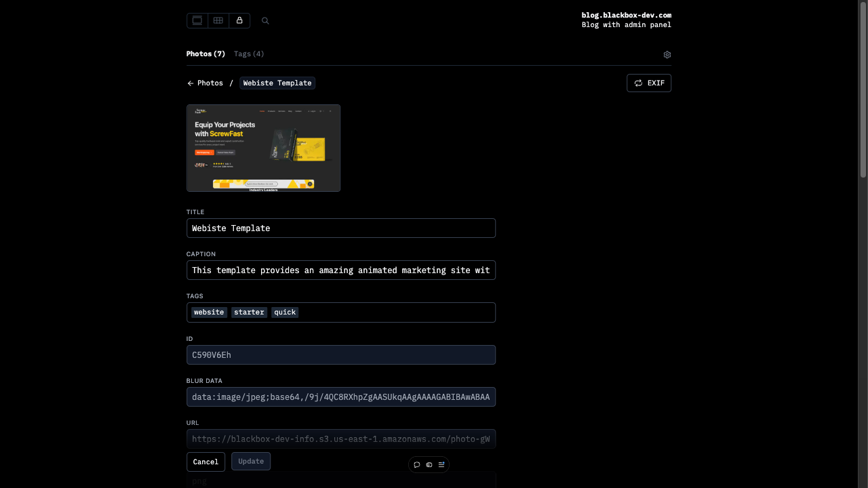Switch to the full-frame photo view icon
Viewport: 868px width, 488px height.
pos(197,21)
